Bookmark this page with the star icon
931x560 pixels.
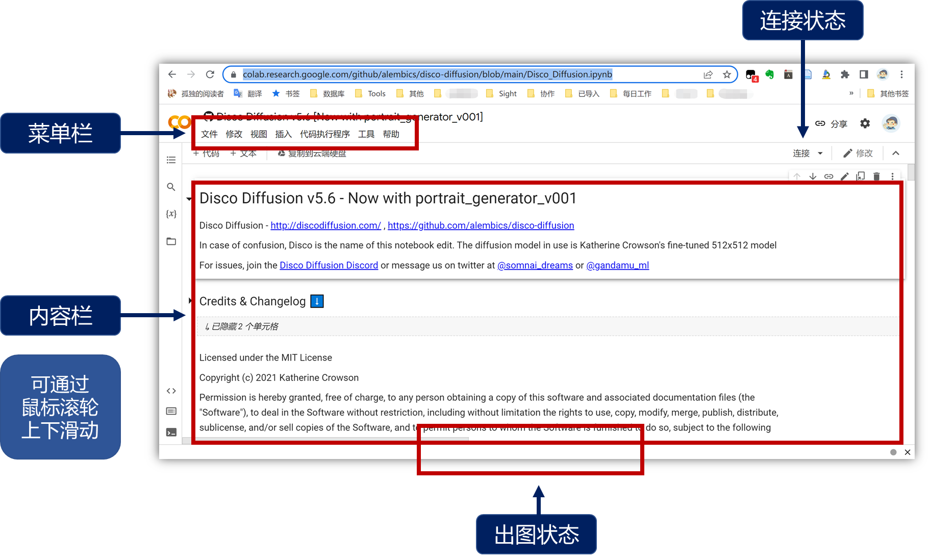pyautogui.click(x=727, y=74)
